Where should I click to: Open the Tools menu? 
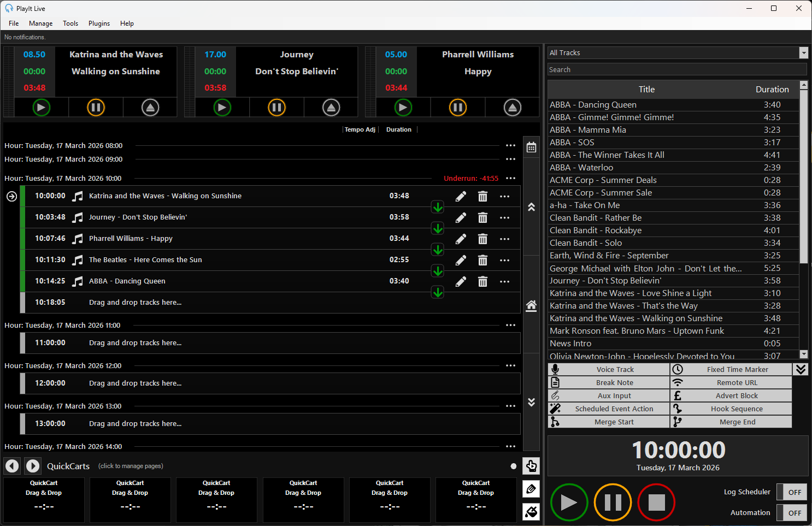70,23
